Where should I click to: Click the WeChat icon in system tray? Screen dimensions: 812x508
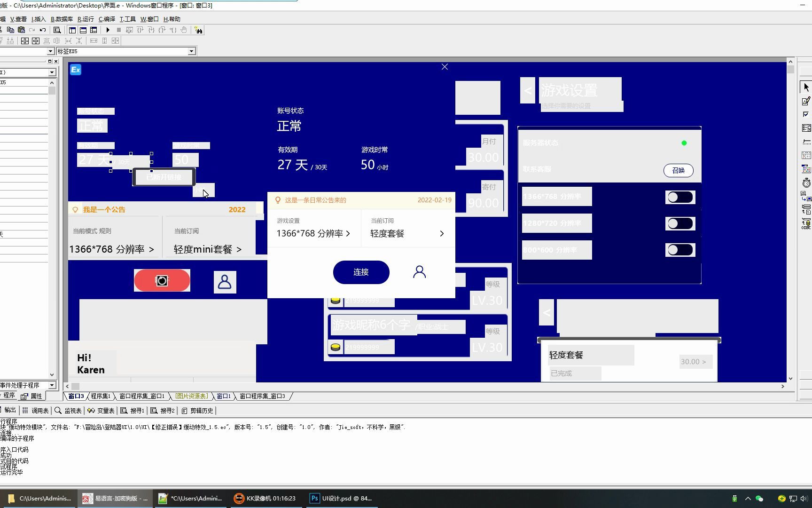(x=759, y=499)
